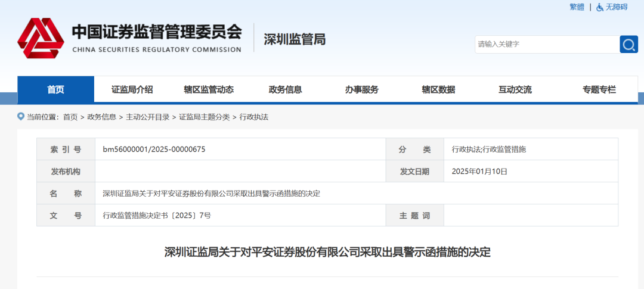The width and height of the screenshot is (644, 289).
Task: Click the title value in the 名称 row
Action: point(211,194)
